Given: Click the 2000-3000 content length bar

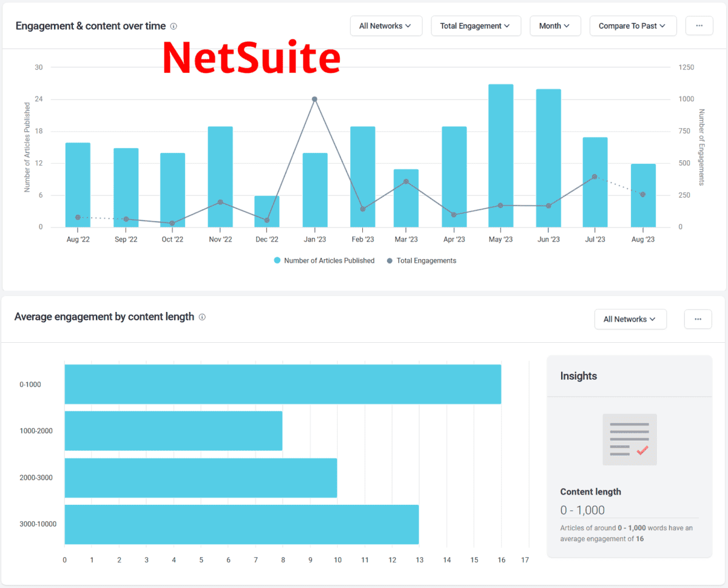Looking at the screenshot, I should click(x=201, y=478).
